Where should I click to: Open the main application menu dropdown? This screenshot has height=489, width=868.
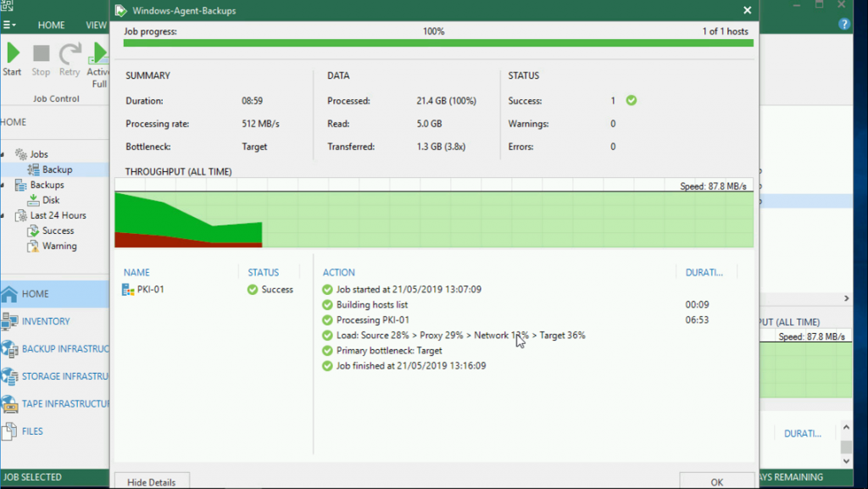[9, 23]
